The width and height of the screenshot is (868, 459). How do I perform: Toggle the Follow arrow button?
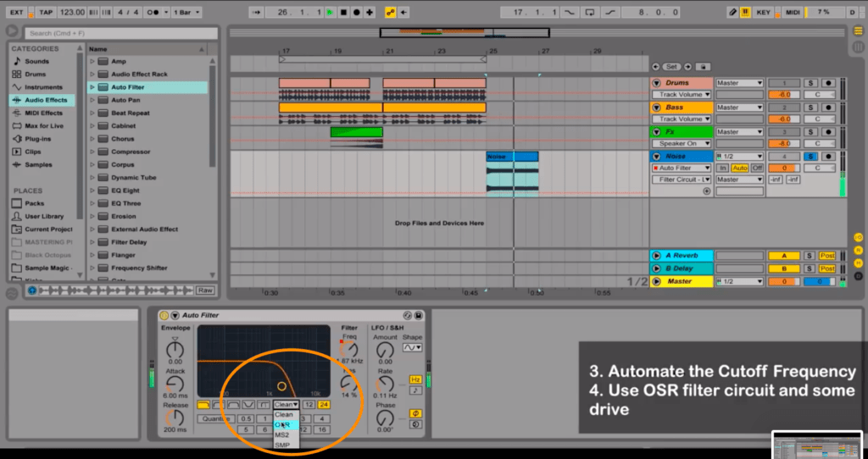tap(256, 12)
